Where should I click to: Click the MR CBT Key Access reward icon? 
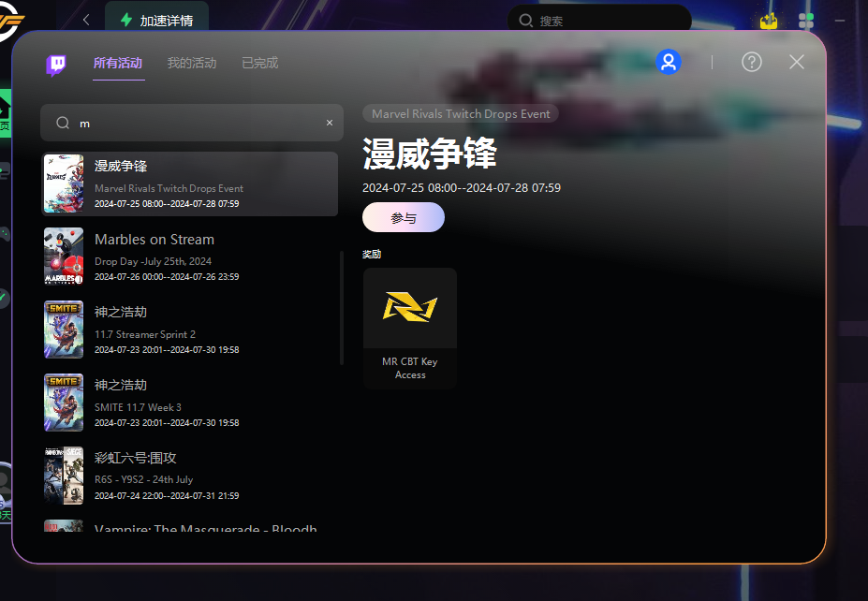410,308
